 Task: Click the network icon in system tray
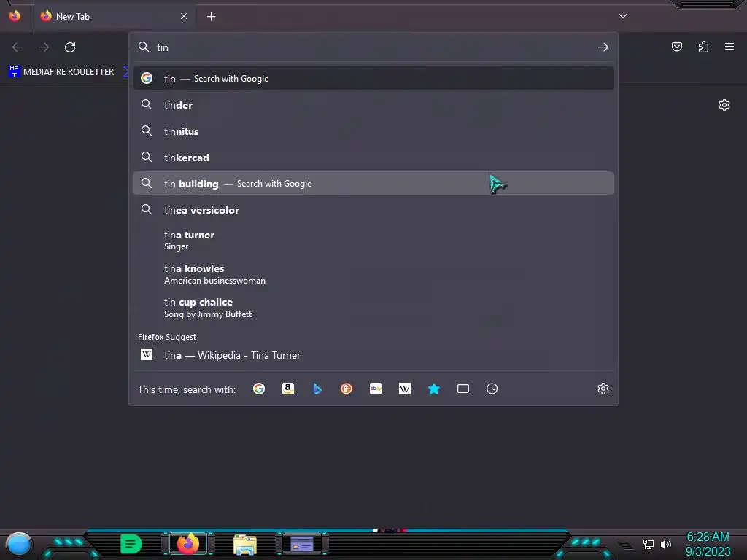pos(649,544)
